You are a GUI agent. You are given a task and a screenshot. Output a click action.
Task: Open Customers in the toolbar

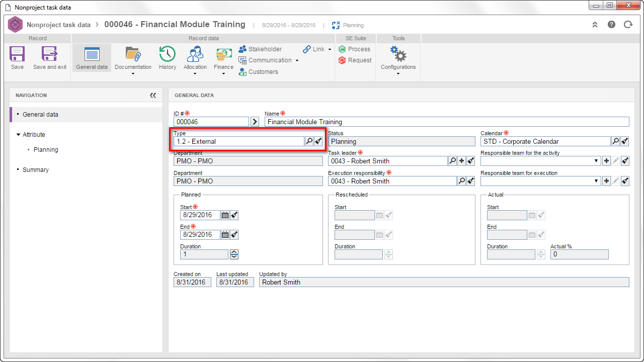(258, 72)
